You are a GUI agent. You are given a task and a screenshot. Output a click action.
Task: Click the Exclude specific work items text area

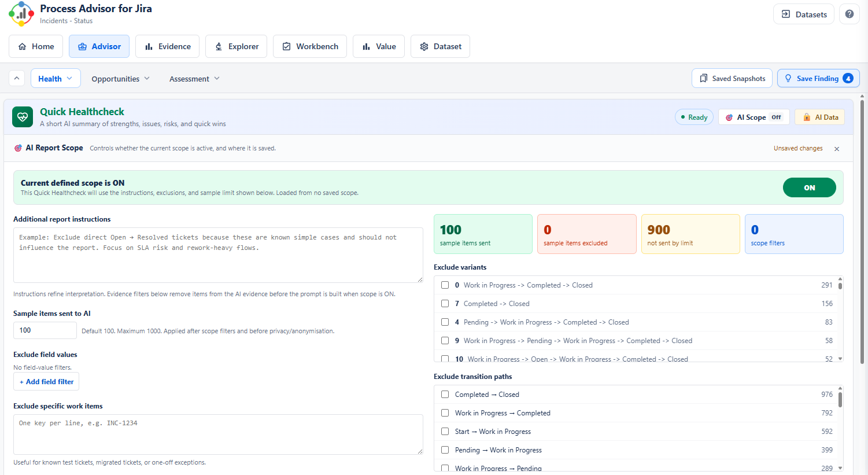[x=218, y=435]
